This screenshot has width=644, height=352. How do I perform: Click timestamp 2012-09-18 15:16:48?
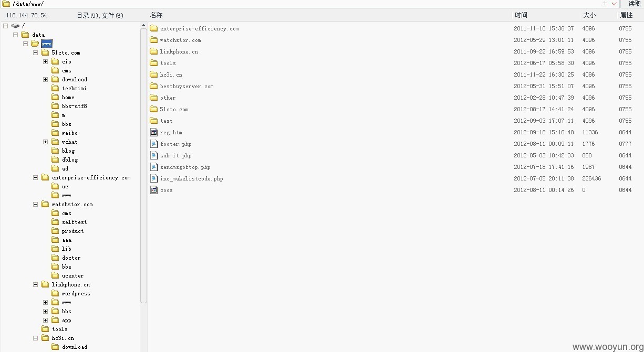click(x=544, y=132)
